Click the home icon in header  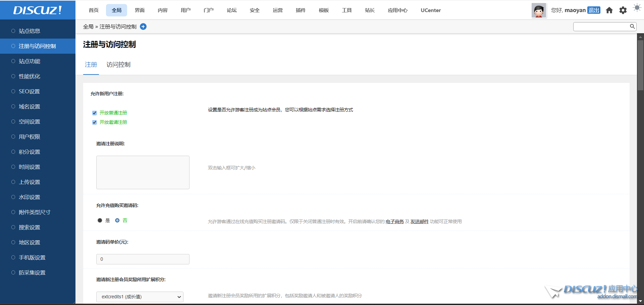(609, 10)
